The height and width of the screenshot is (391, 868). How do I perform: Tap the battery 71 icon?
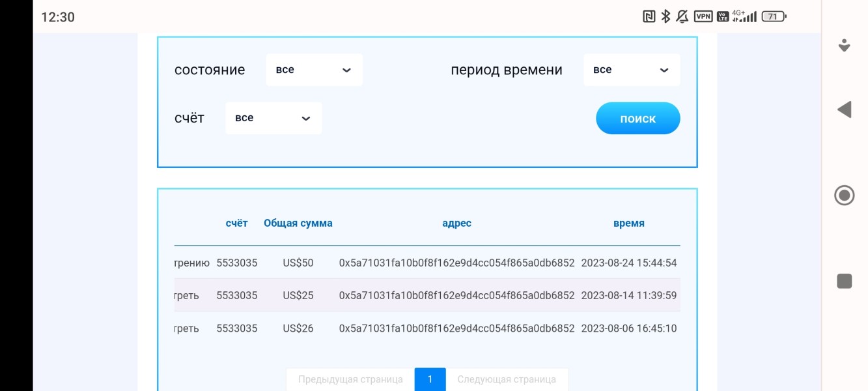[x=774, y=17]
